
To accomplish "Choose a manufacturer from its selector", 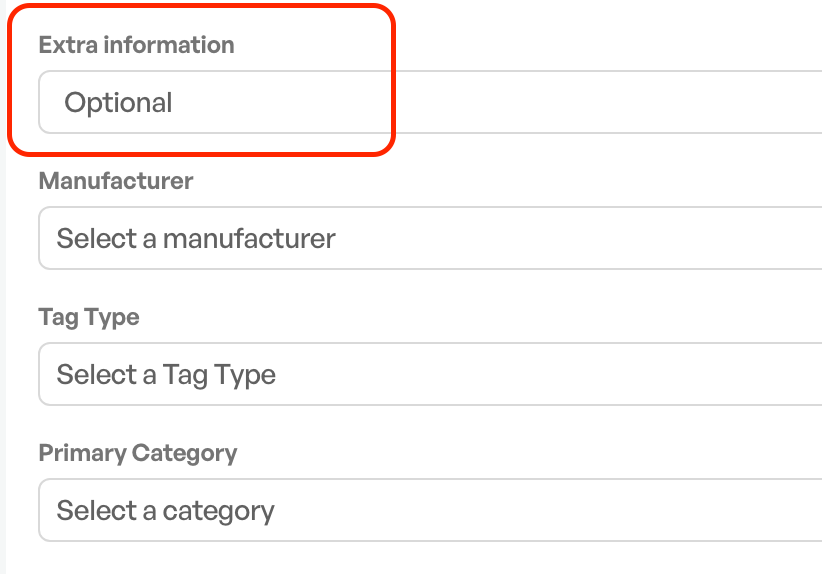I will point(430,238).
